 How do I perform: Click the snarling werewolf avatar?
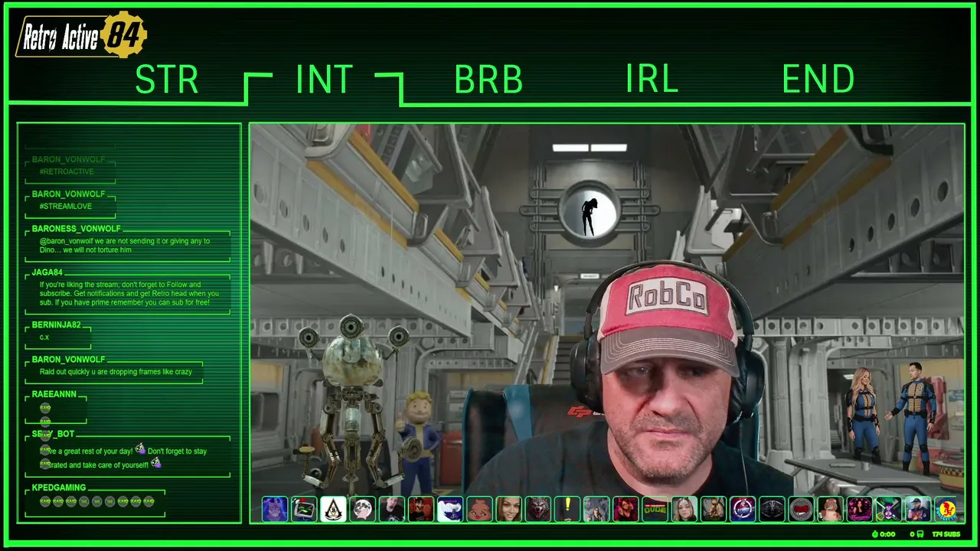[x=537, y=509]
